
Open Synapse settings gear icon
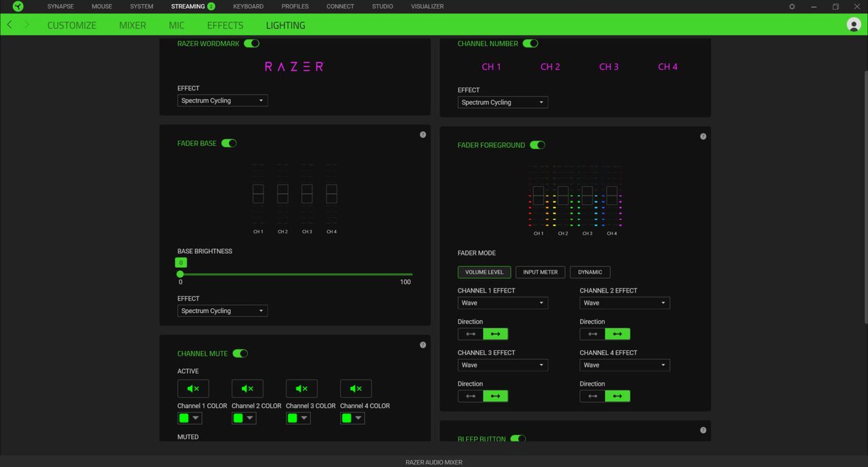coord(792,6)
